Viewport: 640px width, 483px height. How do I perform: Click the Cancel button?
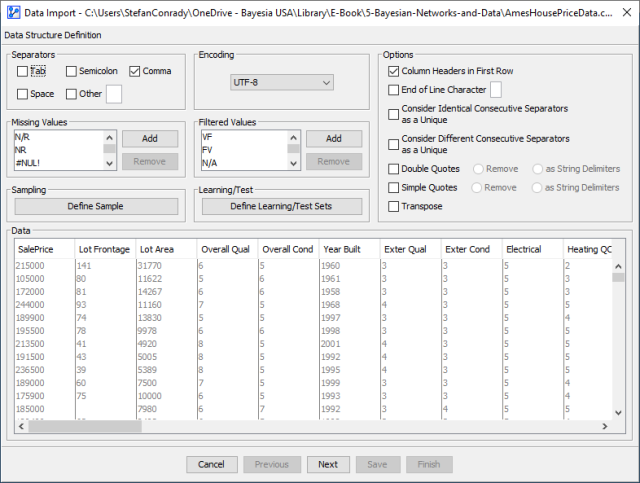coord(212,465)
